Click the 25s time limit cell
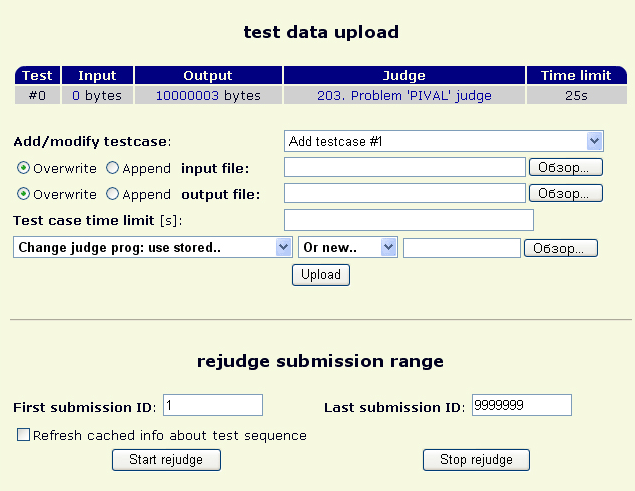This screenshot has height=491, width=635. coord(576,95)
